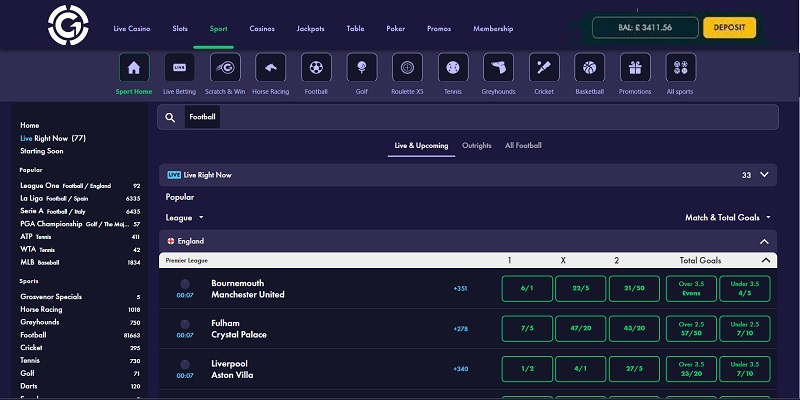Screen dimensions: 800x400
Task: Click the Grosvenor G logo
Action: click(x=68, y=25)
